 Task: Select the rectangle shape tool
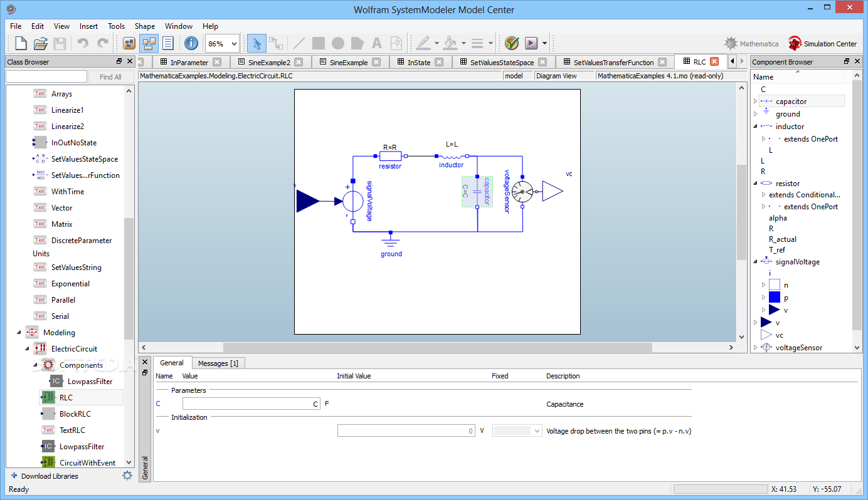(x=319, y=43)
